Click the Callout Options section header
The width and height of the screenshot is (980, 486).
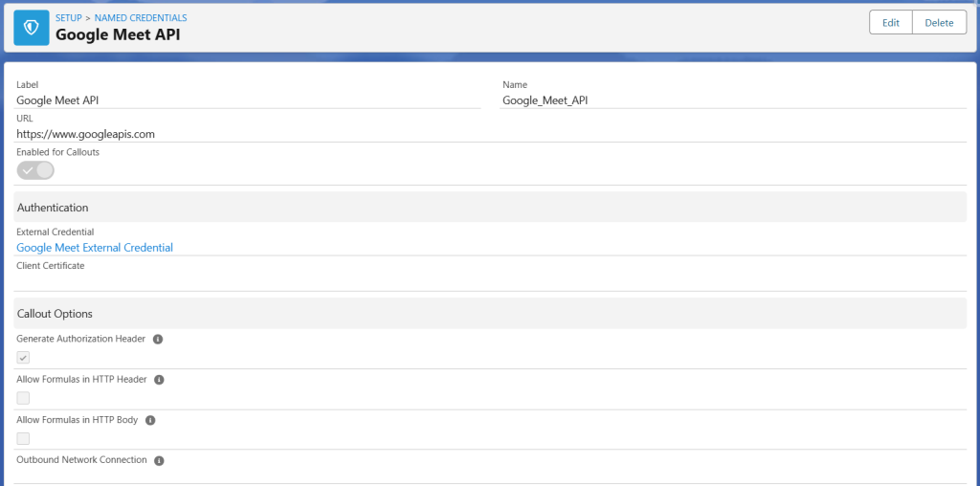click(x=55, y=314)
